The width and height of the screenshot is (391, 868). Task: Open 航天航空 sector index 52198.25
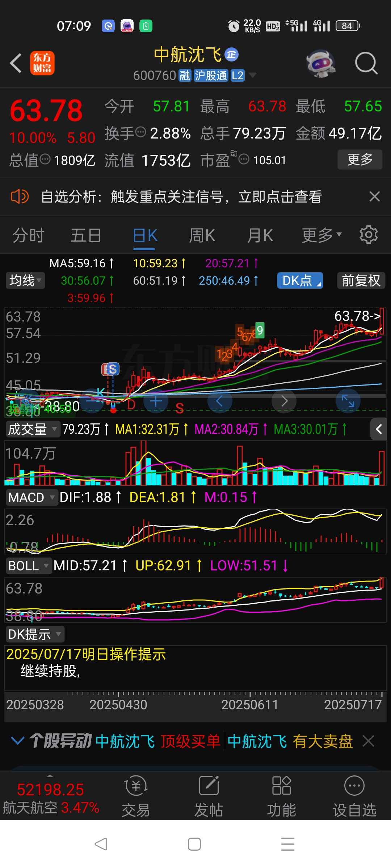pyautogui.click(x=51, y=798)
